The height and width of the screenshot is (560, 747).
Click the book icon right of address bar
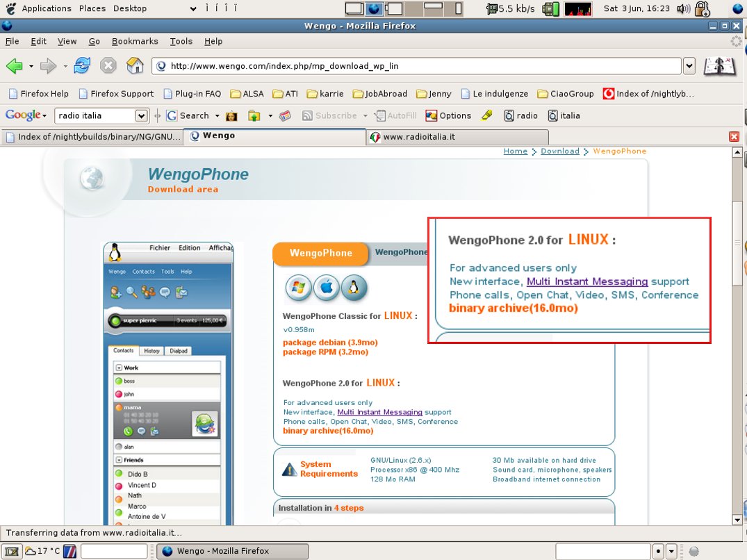719,66
